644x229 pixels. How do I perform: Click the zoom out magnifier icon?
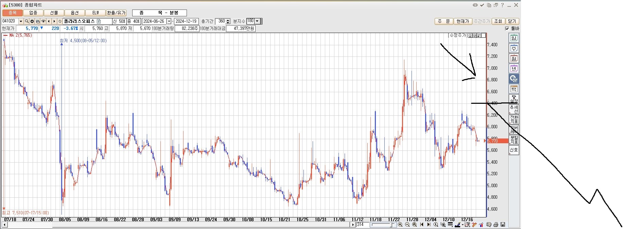coord(407,225)
